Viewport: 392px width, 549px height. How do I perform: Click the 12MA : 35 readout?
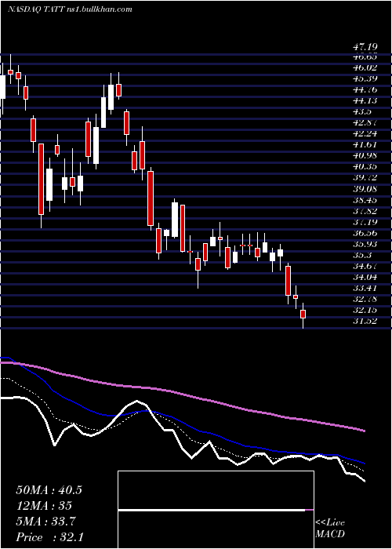[x=44, y=506]
